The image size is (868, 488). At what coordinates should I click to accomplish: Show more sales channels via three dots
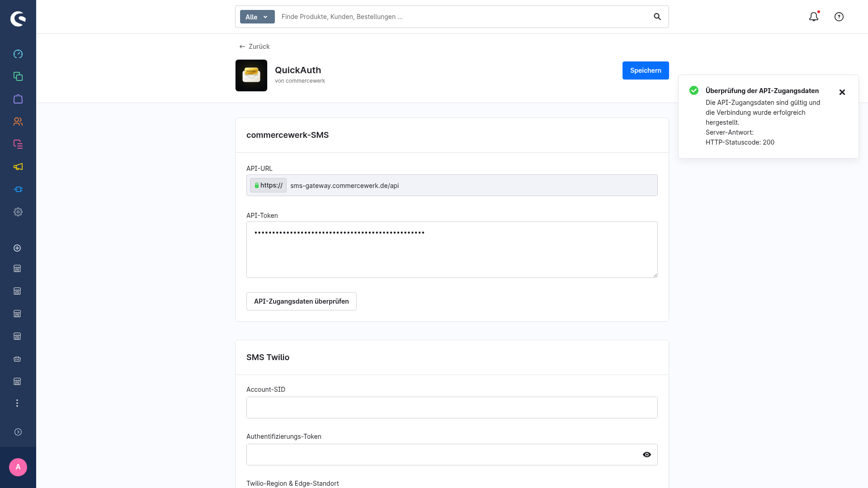[17, 403]
